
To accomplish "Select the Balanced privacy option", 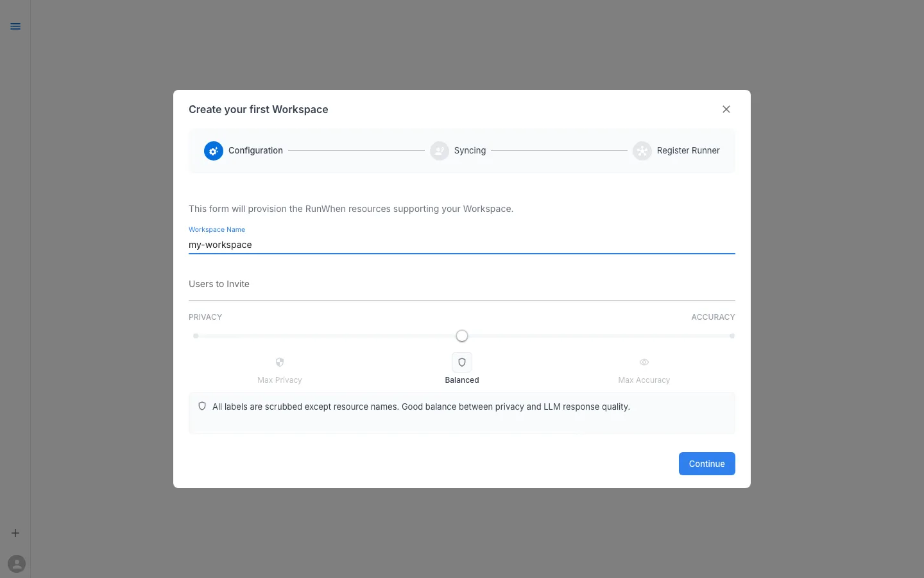I will (462, 380).
